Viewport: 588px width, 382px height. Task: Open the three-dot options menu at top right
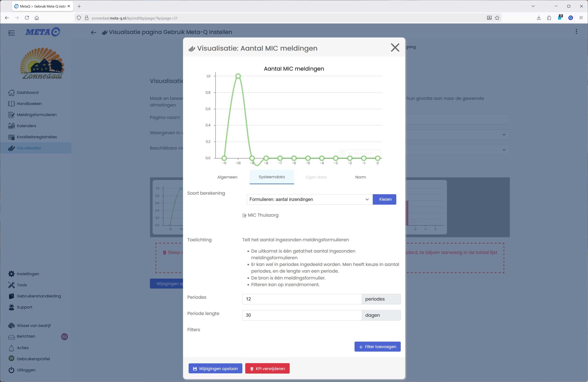pos(576,32)
